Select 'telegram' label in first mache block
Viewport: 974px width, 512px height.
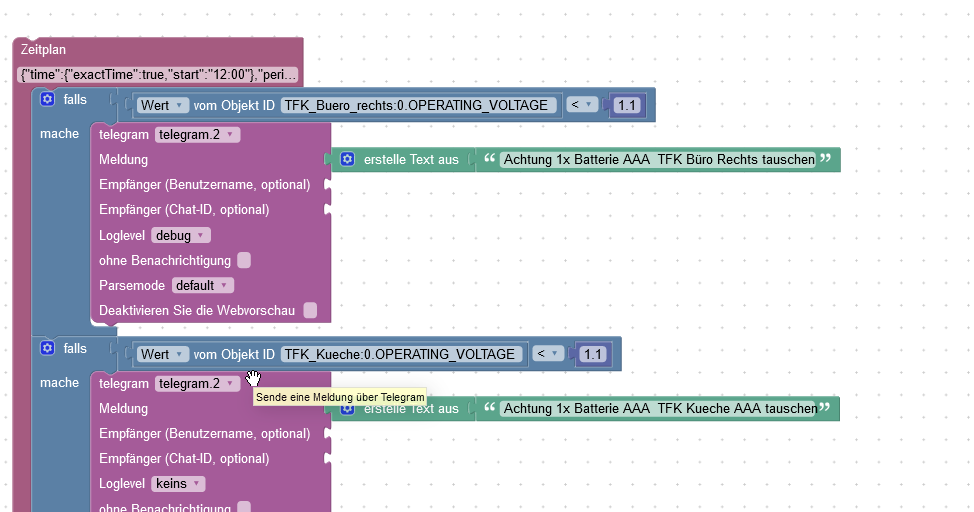(124, 135)
